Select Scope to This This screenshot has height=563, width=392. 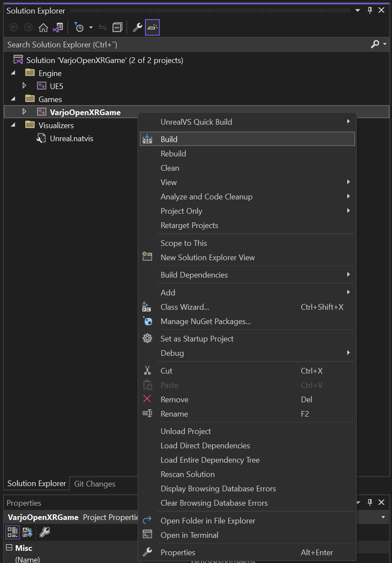click(x=247, y=243)
